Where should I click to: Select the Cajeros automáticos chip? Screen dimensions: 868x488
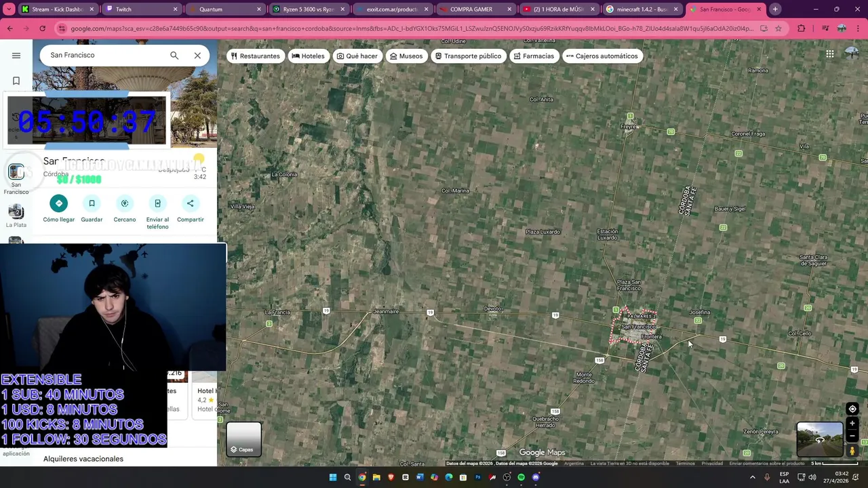tap(601, 56)
